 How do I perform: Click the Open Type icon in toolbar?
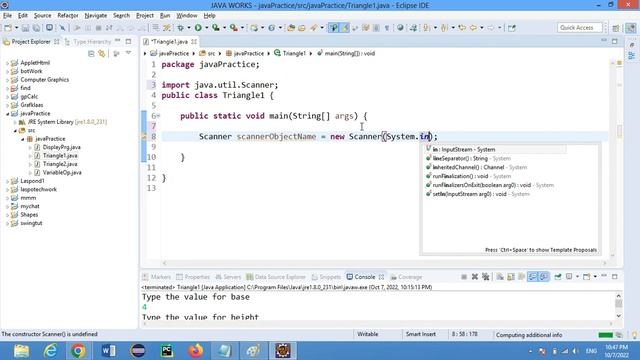(x=291, y=28)
